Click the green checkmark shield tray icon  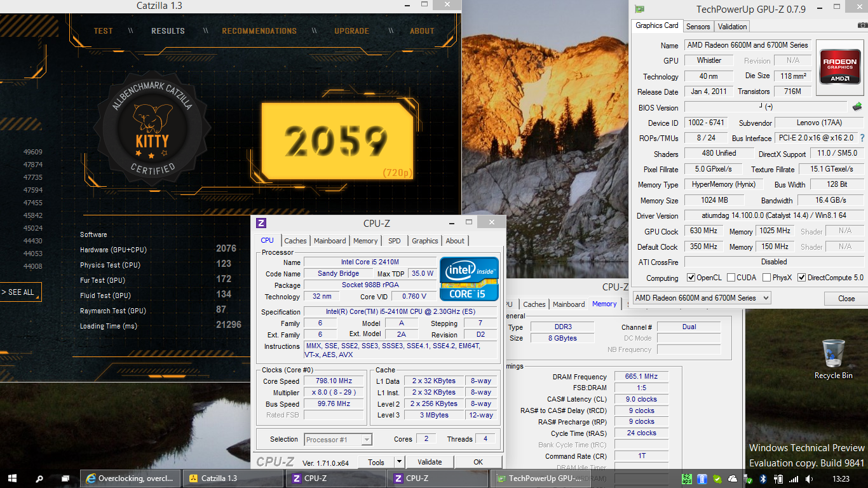pyautogui.click(x=718, y=478)
